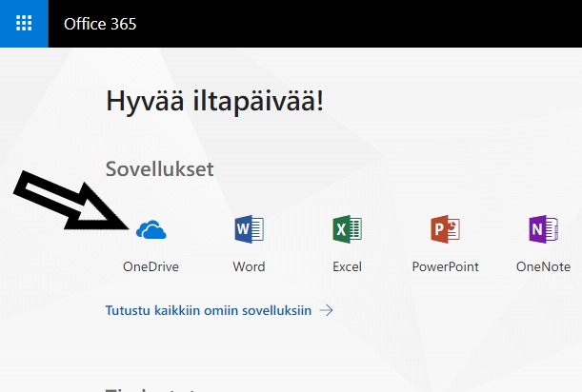The width and height of the screenshot is (582, 392).
Task: Open the PowerPoint app icon
Action: (x=446, y=229)
